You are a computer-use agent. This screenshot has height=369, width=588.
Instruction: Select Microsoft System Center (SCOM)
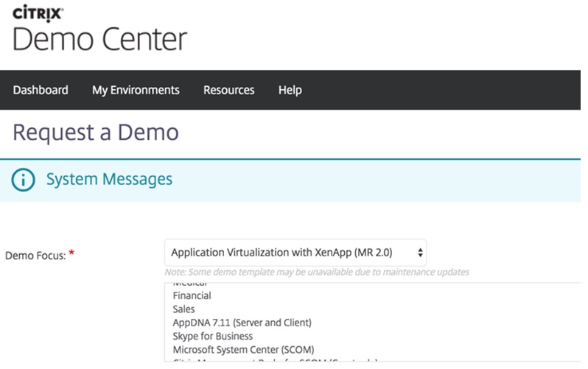[243, 349]
